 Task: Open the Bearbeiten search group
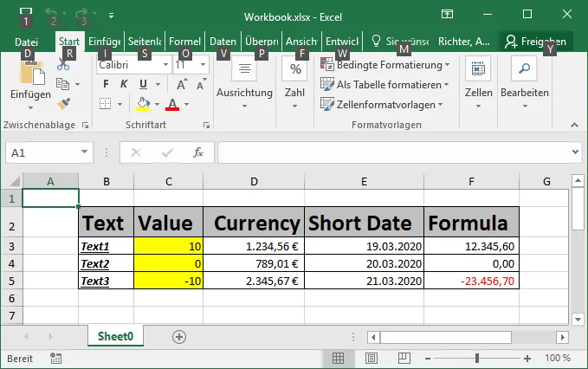(525, 83)
